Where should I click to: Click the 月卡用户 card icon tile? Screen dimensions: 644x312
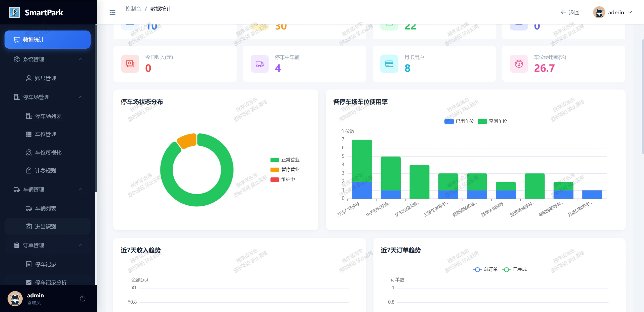pyautogui.click(x=389, y=64)
